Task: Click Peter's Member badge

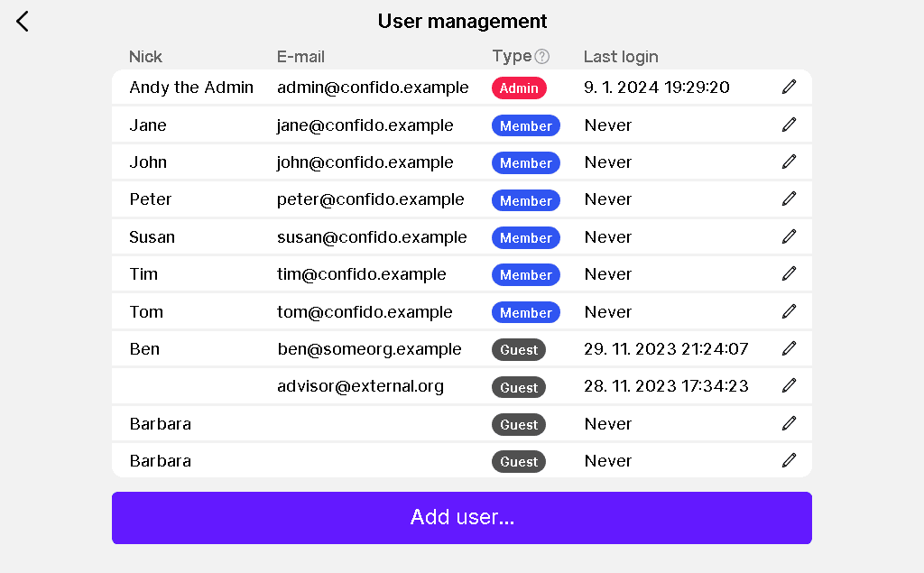Action: click(x=526, y=200)
